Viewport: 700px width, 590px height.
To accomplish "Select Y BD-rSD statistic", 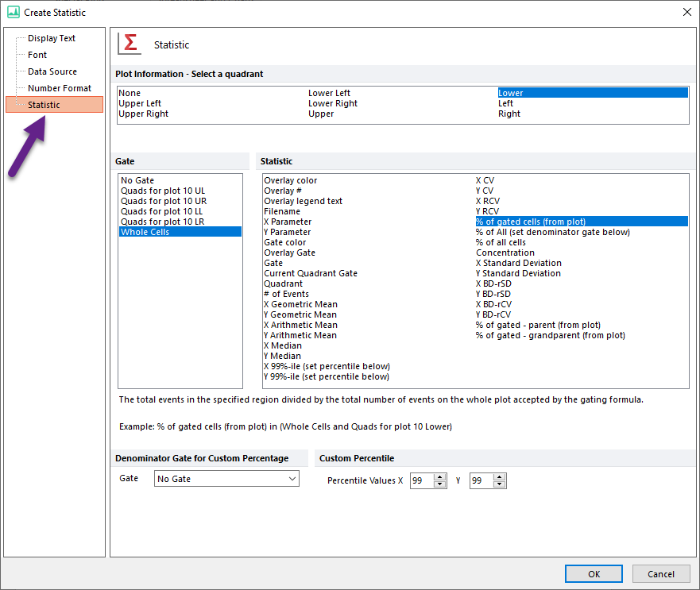I will tap(493, 294).
